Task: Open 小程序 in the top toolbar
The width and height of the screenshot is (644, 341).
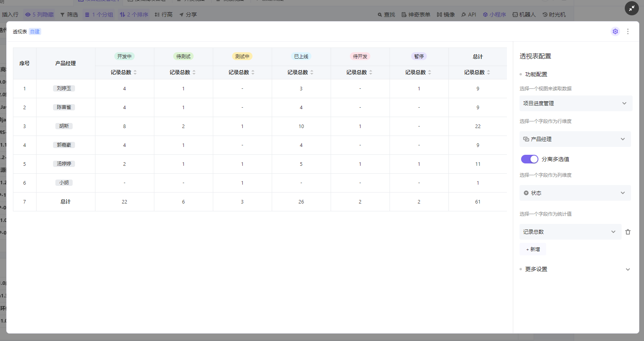Action: (494, 15)
